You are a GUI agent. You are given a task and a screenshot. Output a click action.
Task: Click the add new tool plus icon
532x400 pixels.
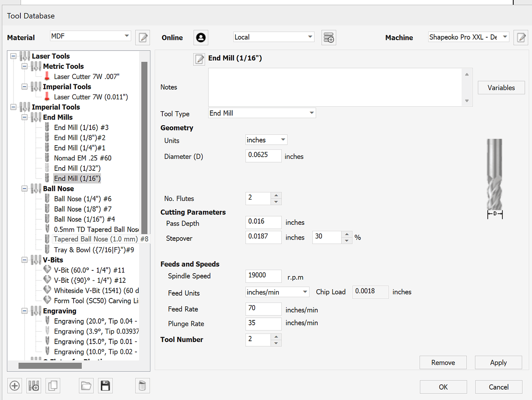click(x=15, y=386)
